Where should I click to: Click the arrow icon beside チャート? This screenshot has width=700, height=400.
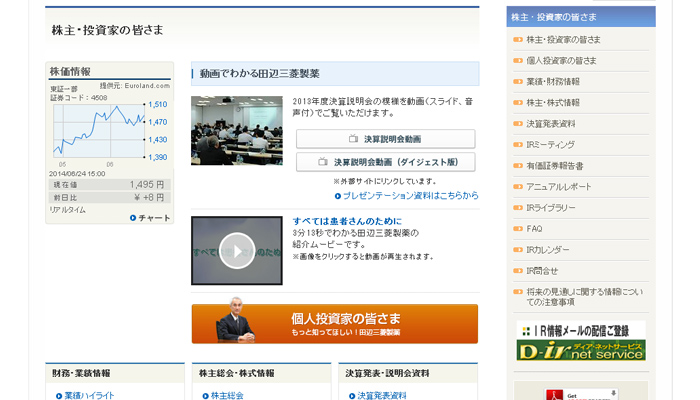pos(133,218)
